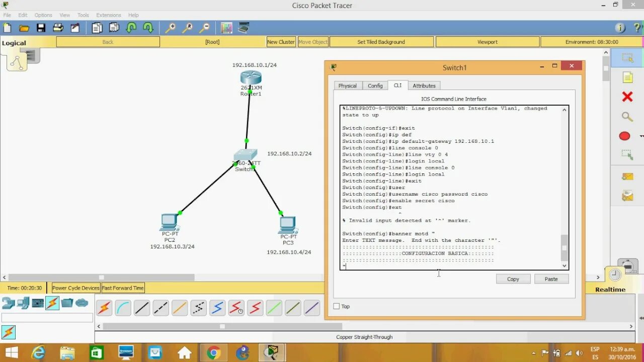Click the Set Tiled Background button
The width and height of the screenshot is (644, 362).
coord(381,42)
